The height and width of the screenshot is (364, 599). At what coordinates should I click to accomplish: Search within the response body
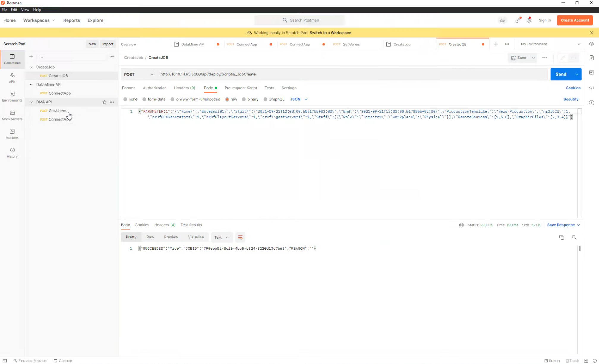tap(574, 238)
